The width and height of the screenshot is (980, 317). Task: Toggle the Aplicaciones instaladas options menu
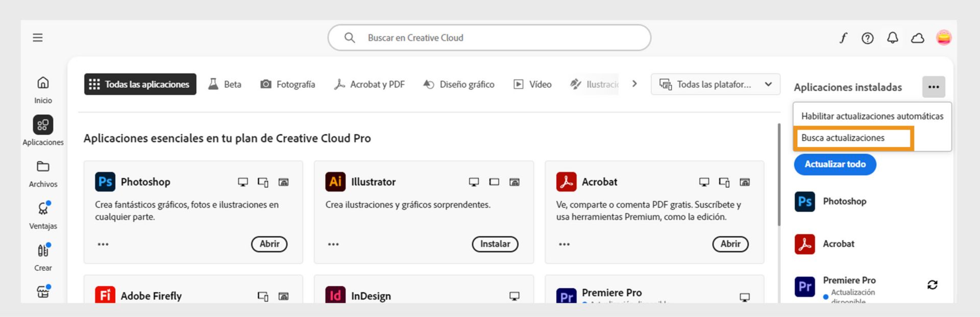click(934, 87)
